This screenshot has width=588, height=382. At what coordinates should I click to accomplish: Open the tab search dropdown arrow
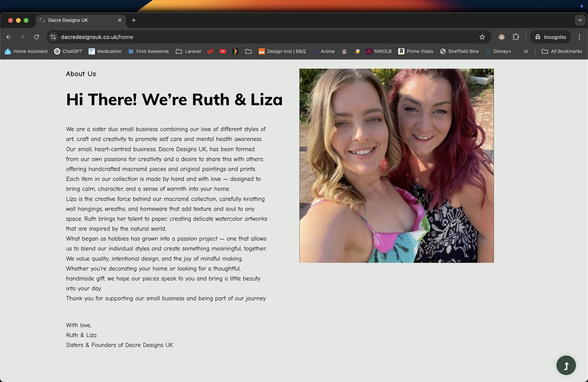tap(580, 20)
